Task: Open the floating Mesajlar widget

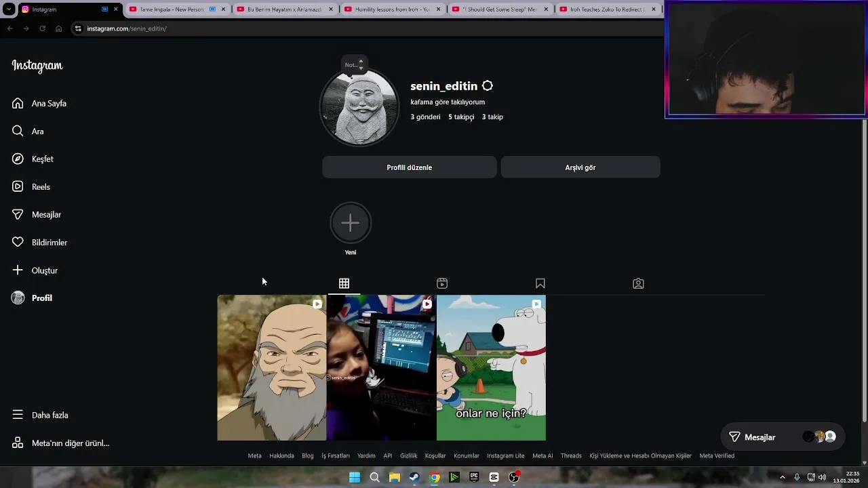Action: 782,437
